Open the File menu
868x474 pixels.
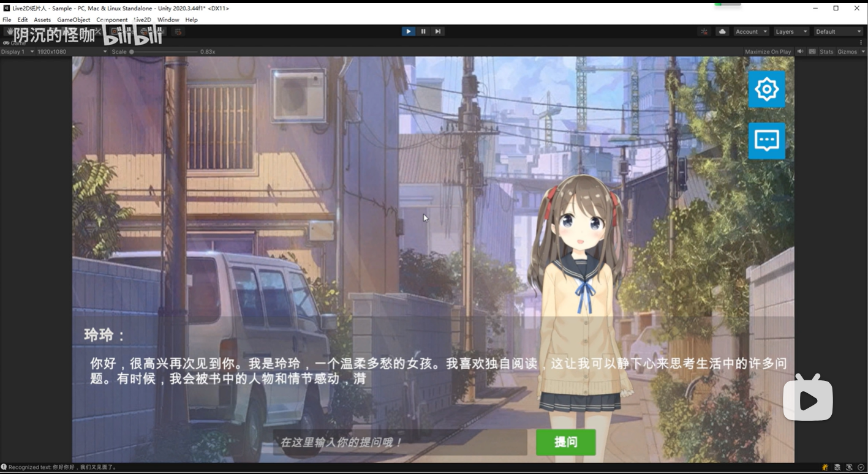[x=7, y=20]
